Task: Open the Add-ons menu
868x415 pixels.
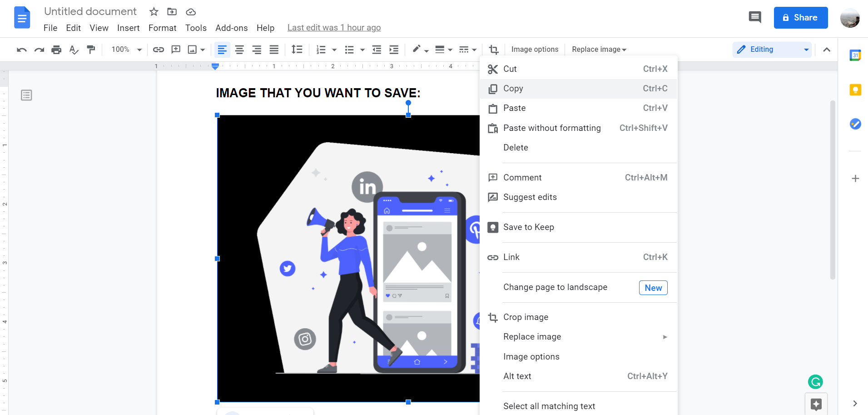Action: pyautogui.click(x=232, y=28)
